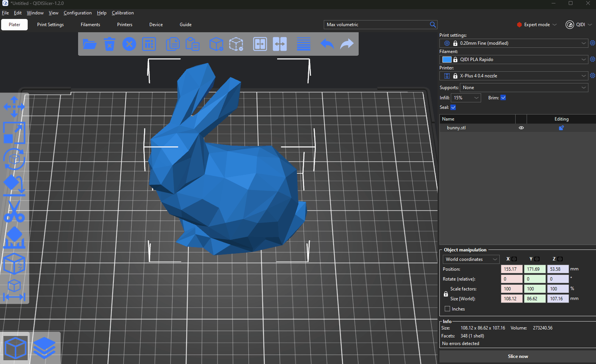This screenshot has width=596, height=364.
Task: Click the Remove instance dashed cube icon
Action: tap(236, 44)
